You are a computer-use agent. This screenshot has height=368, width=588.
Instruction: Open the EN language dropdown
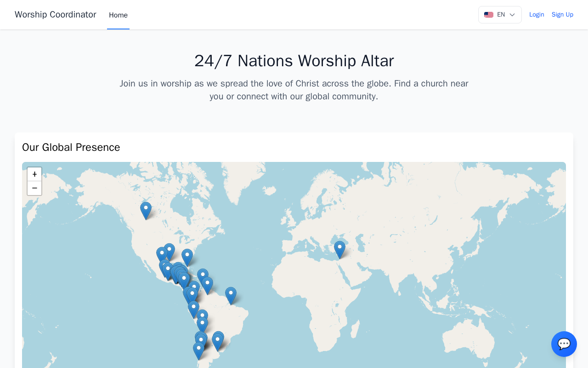(500, 15)
